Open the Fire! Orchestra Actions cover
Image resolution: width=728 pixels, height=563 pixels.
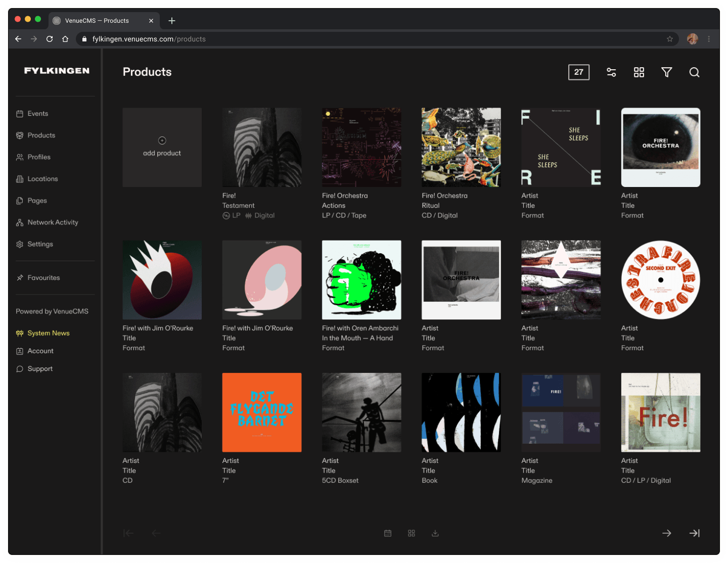pyautogui.click(x=361, y=148)
